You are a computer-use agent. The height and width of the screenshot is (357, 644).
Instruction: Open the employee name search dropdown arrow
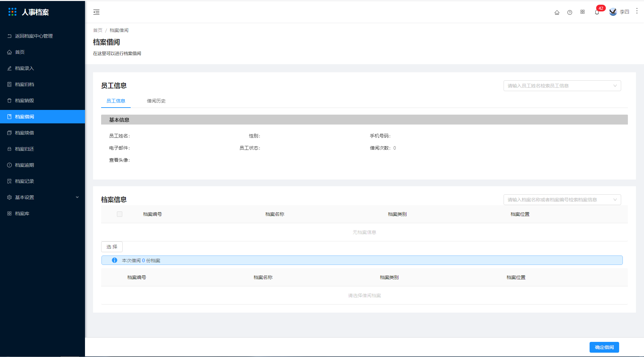[615, 86]
